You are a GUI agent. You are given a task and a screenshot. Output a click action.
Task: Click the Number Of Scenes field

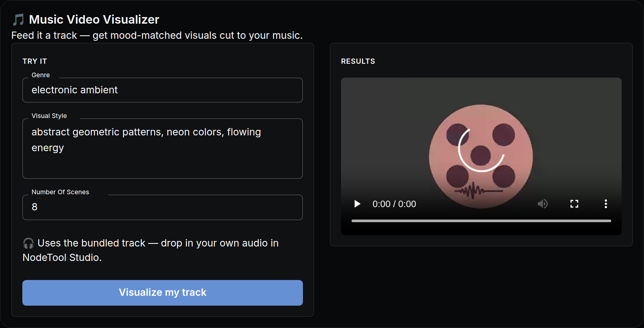163,207
